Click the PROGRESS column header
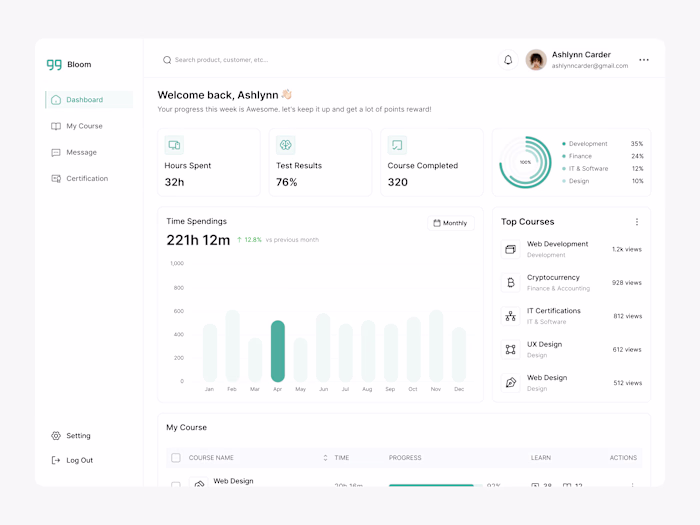Image resolution: width=700 pixels, height=525 pixels. [405, 458]
